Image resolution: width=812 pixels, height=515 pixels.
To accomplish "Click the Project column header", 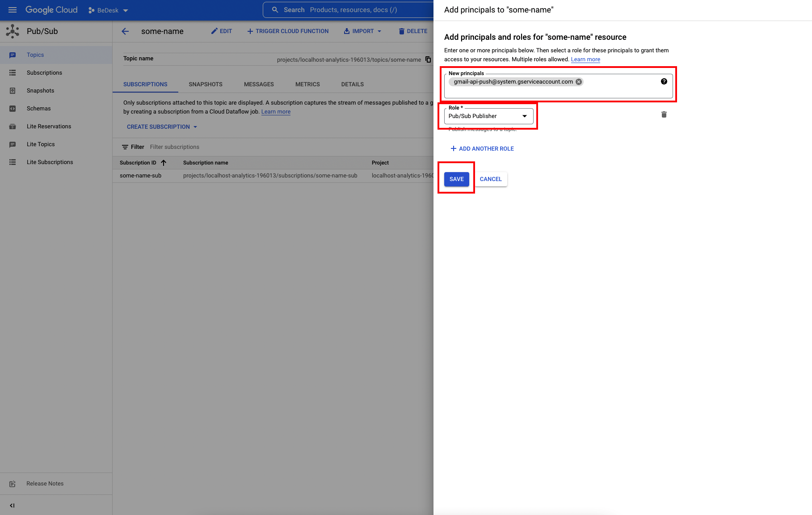I will (380, 163).
